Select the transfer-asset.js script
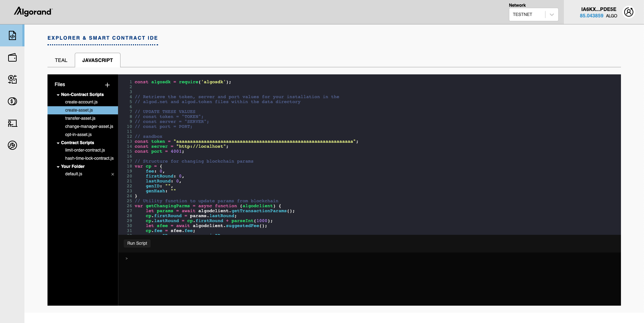The height and width of the screenshot is (323, 644). coord(80,118)
